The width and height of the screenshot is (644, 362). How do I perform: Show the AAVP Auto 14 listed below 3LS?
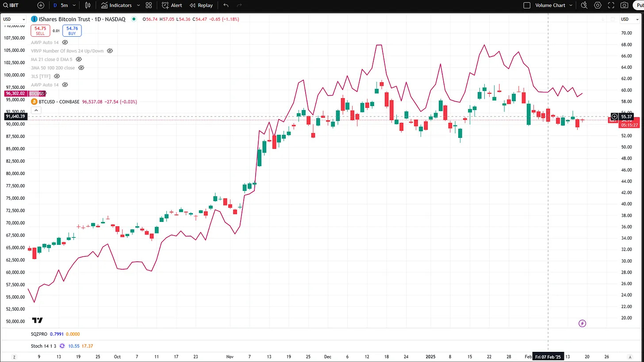tap(65, 84)
